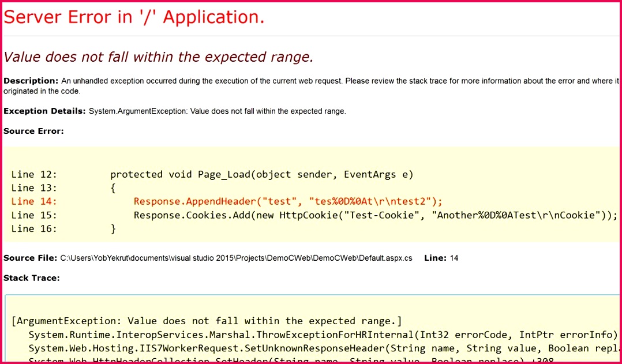Click the IIS7WorkerRequest.SetUnknownResponseHeader stack trace line
This screenshot has width=622, height=364.
[323, 348]
